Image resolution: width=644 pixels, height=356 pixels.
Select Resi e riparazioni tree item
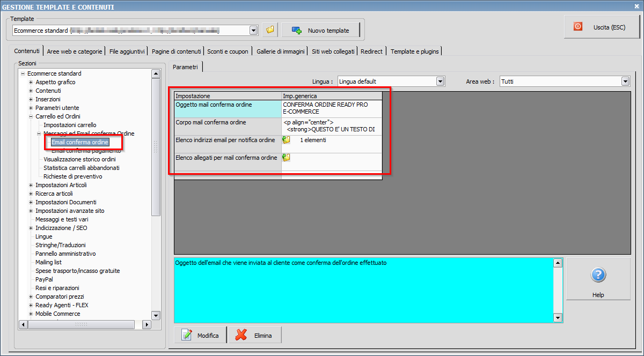(57, 288)
